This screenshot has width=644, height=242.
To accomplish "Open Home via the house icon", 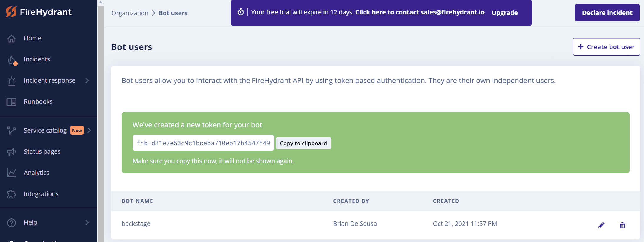I will (x=11, y=39).
